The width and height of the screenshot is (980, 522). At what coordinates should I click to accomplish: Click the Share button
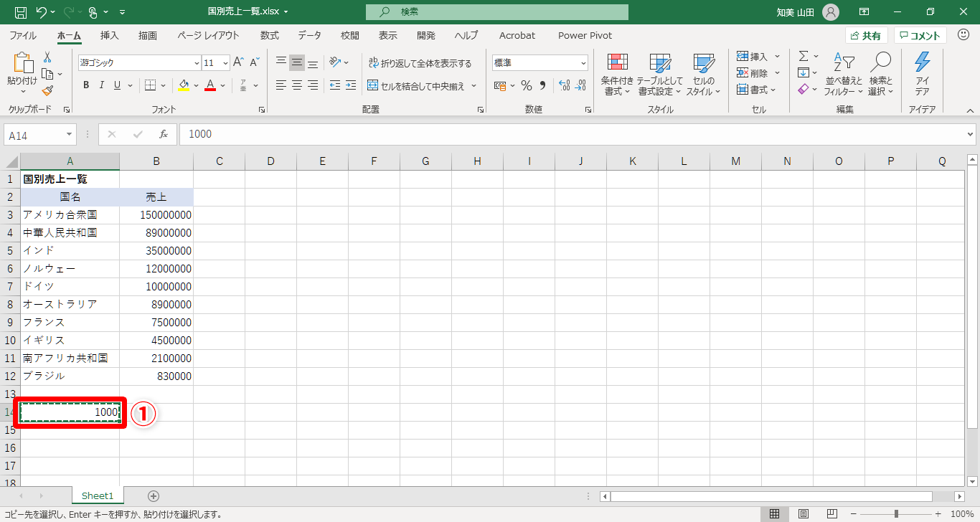(867, 35)
